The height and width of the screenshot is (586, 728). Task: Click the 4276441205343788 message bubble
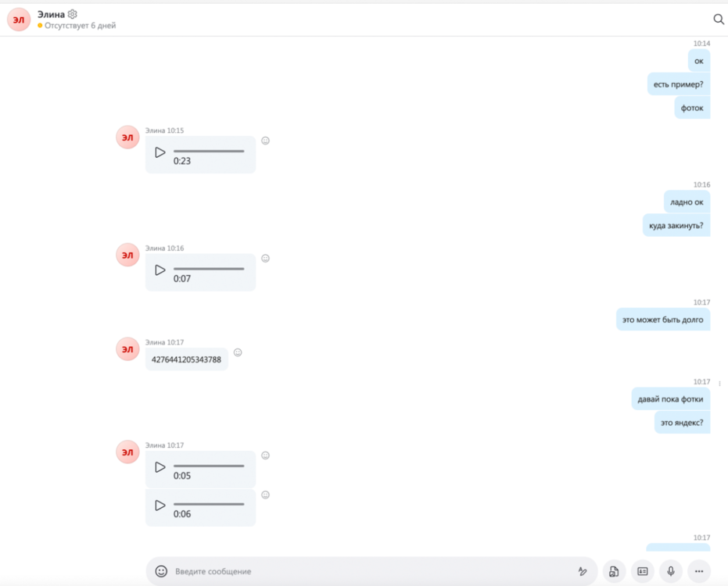(186, 360)
